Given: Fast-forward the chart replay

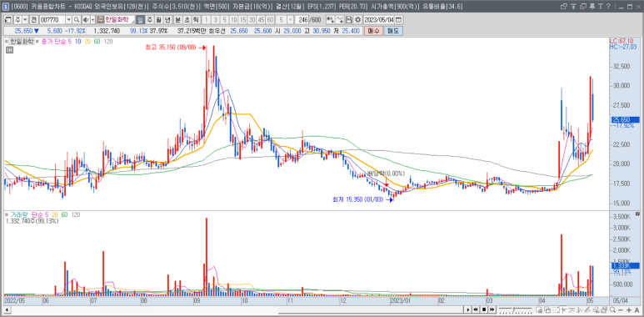Looking at the screenshot, I should [492, 309].
